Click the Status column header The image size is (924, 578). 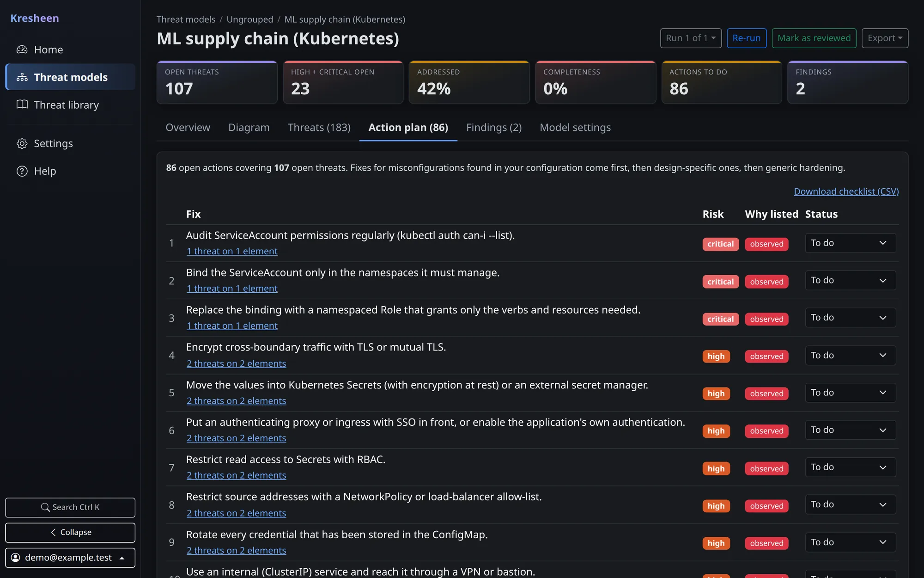[821, 214]
